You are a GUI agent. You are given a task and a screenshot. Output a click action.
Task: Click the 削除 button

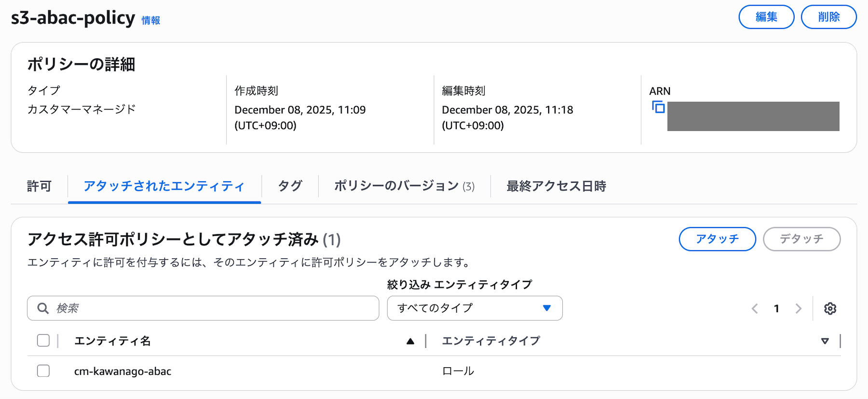coord(828,17)
